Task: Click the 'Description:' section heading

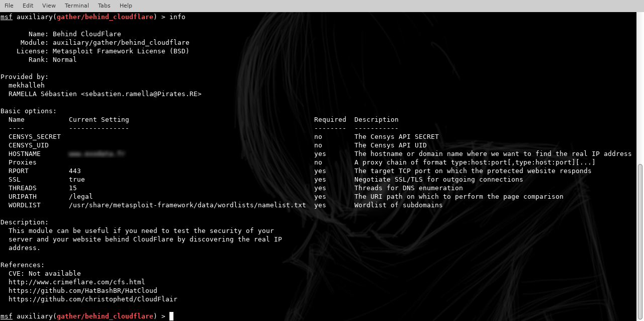Action: click(x=25, y=222)
